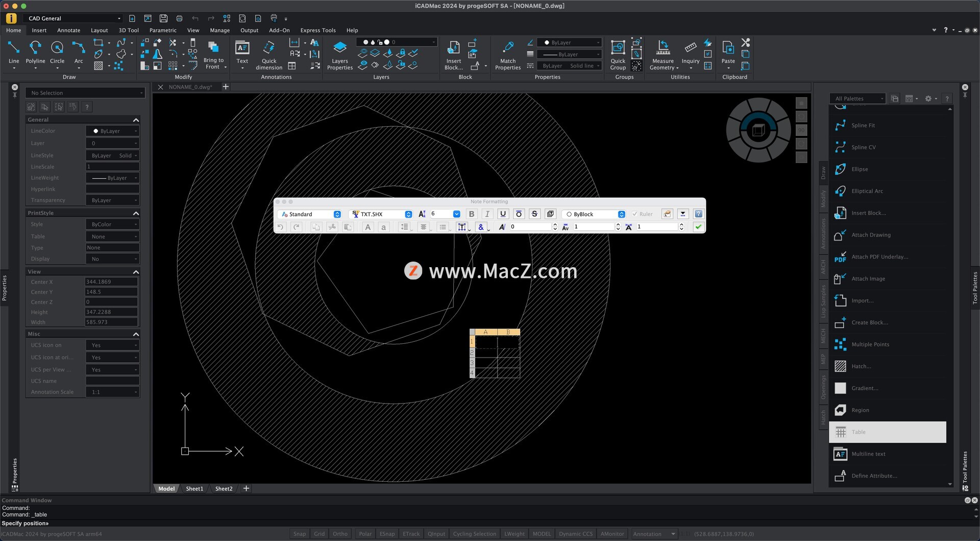This screenshot has height=541, width=980.
Task: Click the Quick dimension tool
Action: [269, 54]
